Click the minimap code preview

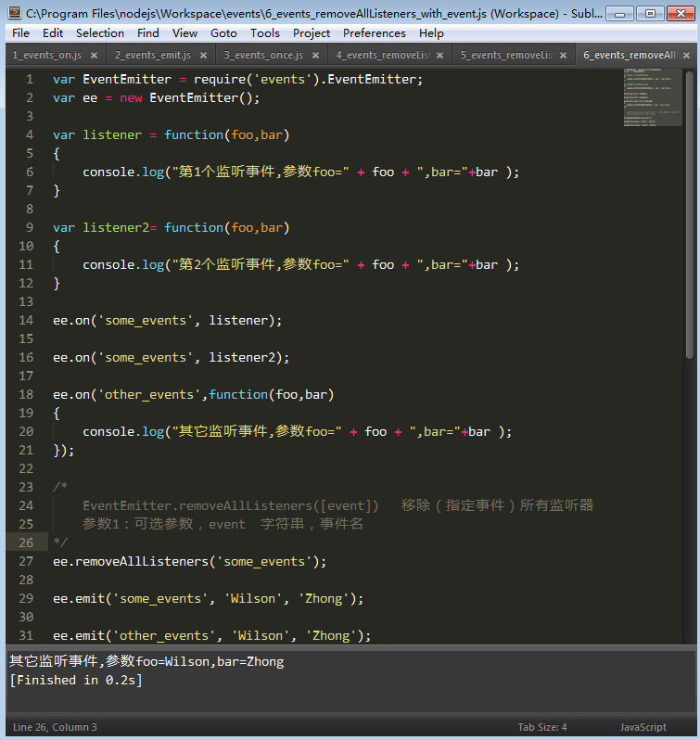pyautogui.click(x=653, y=97)
